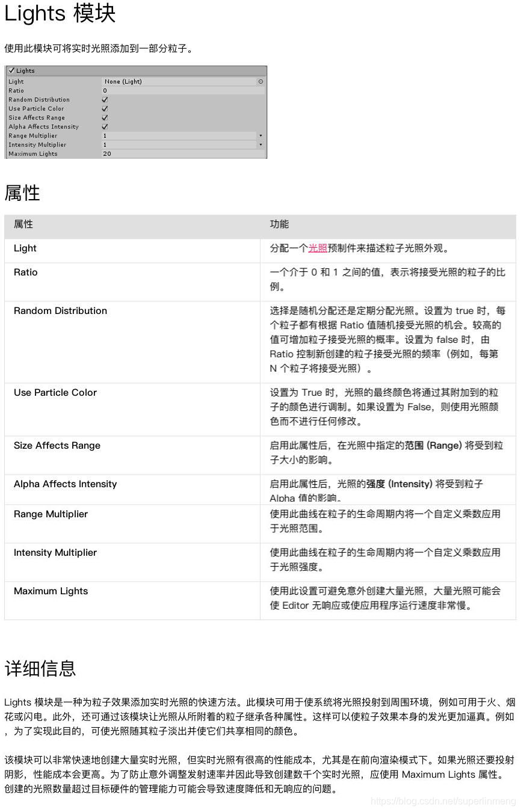This screenshot has width=521, height=812.
Task: Open the Range Multiplier mode dropdown arrow
Action: click(260, 136)
